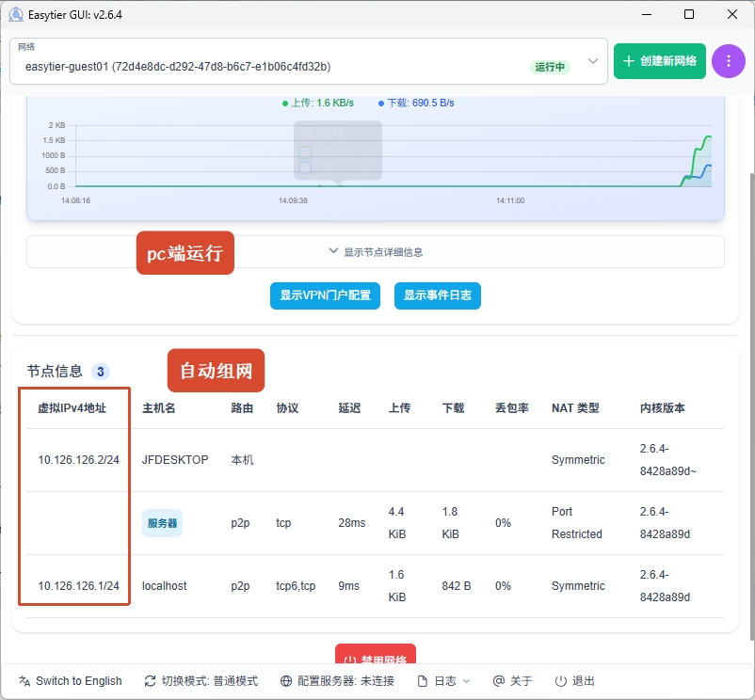Click the localhost hostname cell
The width and height of the screenshot is (755, 700).
pyautogui.click(x=164, y=586)
